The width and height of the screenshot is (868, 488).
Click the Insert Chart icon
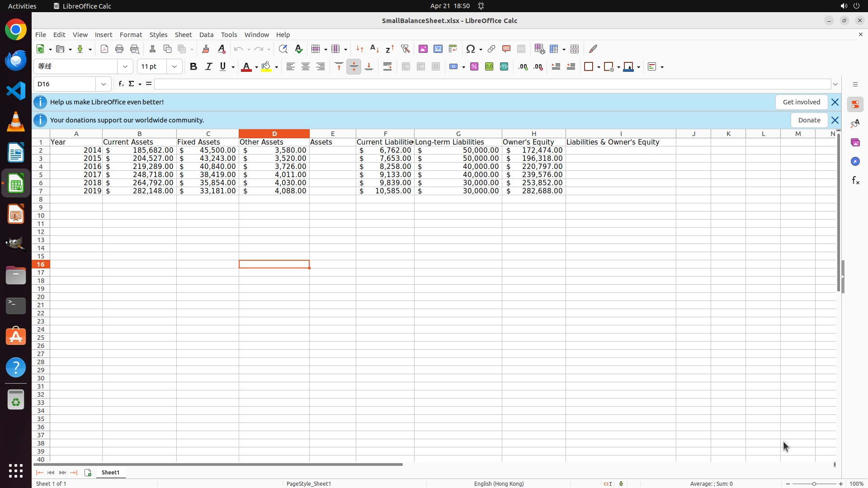pyautogui.click(x=438, y=49)
